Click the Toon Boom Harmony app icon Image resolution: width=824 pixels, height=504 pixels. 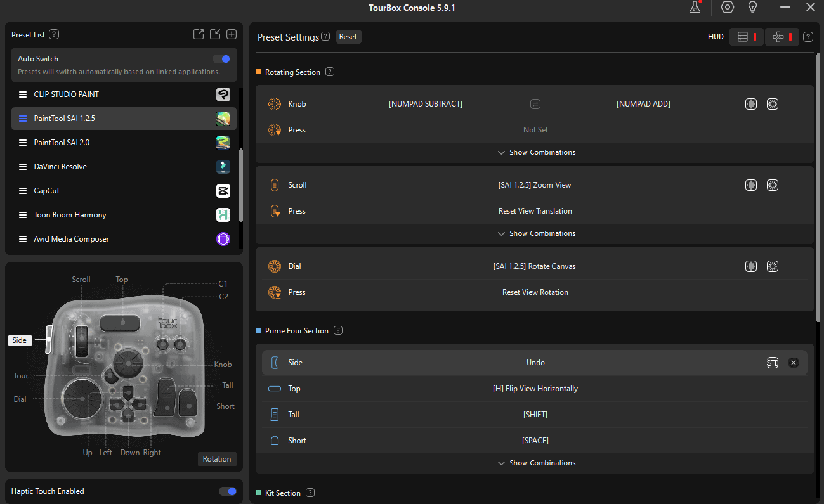tap(223, 215)
